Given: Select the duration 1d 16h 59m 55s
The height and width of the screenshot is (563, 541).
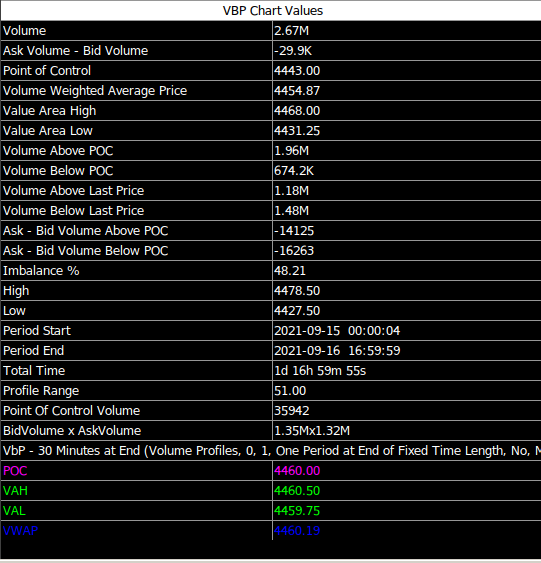Looking at the screenshot, I should (320, 371).
